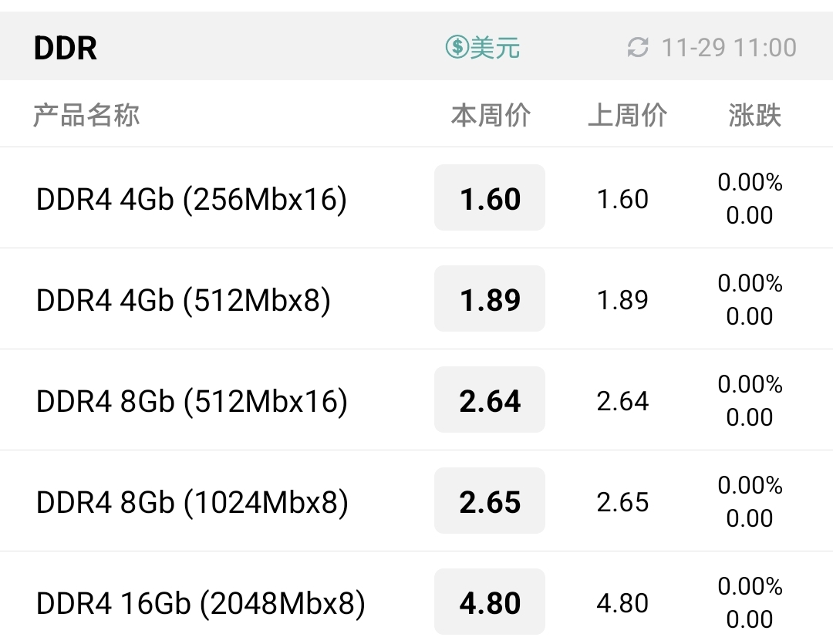Click the 涨跌 column header
Screen dimensions: 833x644
(754, 116)
